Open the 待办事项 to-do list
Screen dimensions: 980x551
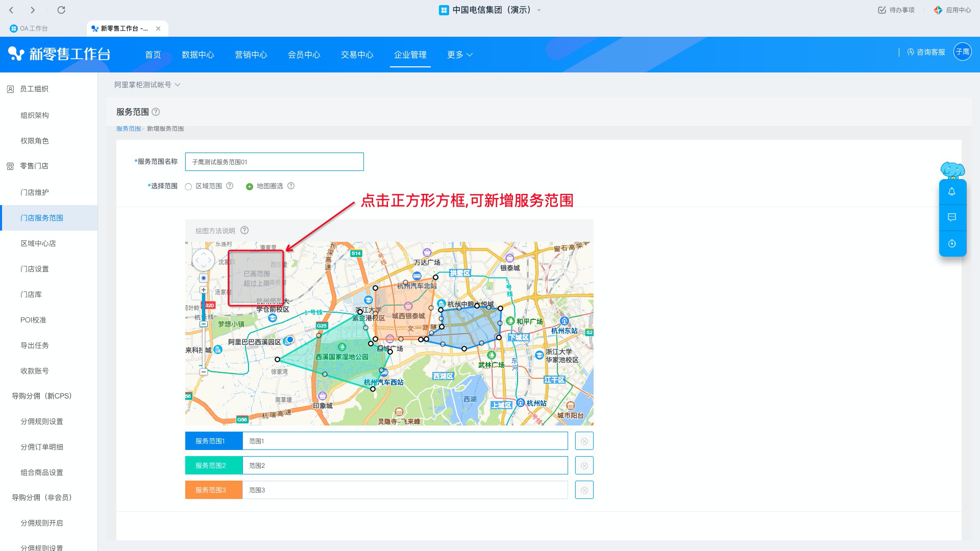click(x=896, y=10)
